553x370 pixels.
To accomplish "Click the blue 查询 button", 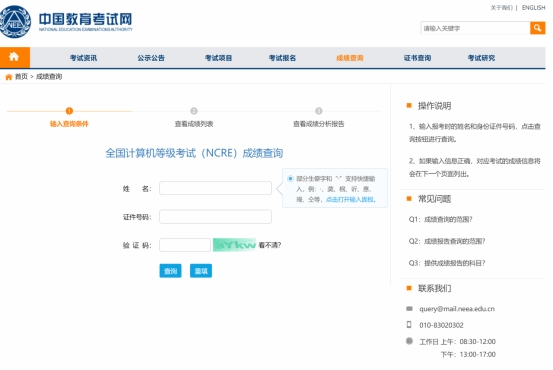I will point(170,271).
